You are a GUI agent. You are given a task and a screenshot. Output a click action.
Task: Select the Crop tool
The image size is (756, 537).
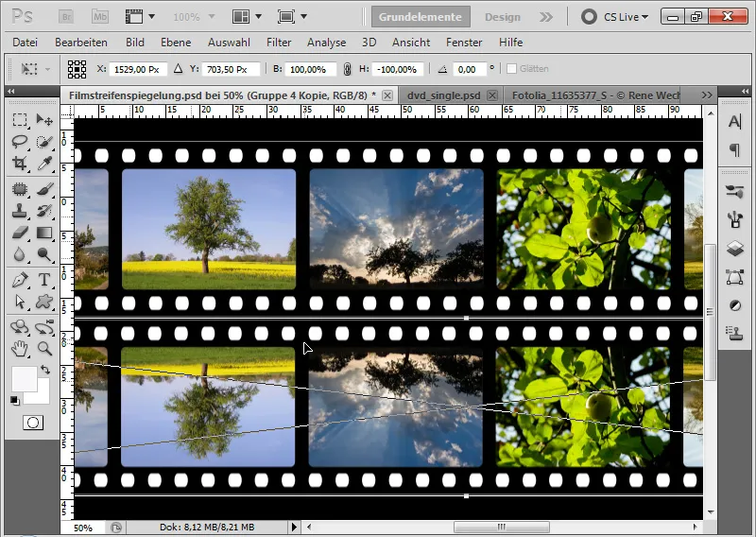tap(19, 163)
